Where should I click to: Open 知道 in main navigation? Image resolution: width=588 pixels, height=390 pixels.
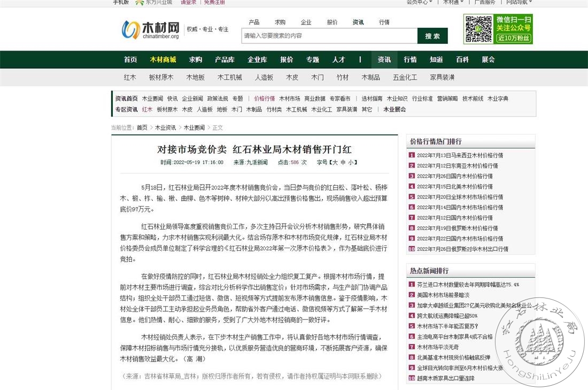click(436, 59)
